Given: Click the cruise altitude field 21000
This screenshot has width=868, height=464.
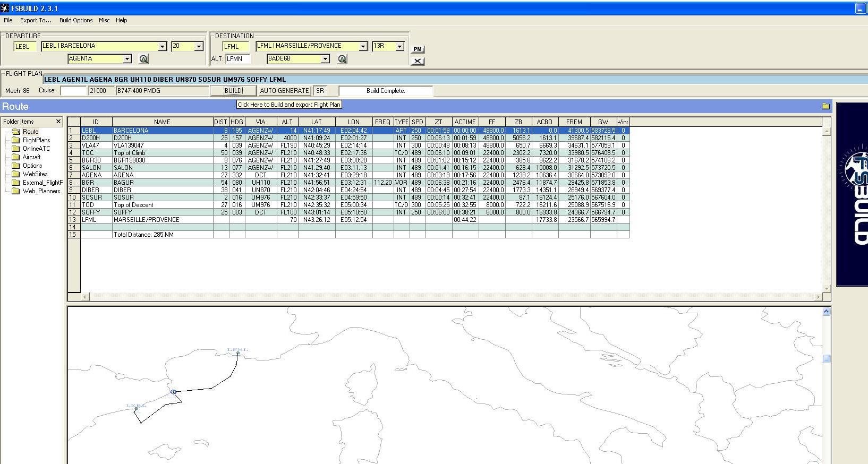Looking at the screenshot, I should point(100,91).
